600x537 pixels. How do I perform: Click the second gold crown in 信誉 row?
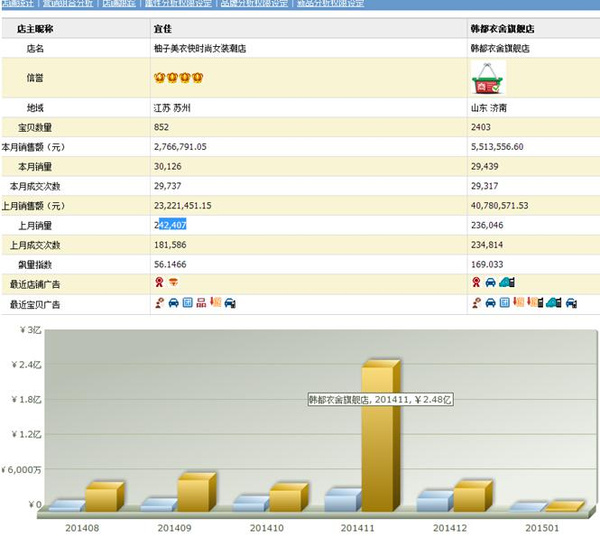tap(172, 78)
